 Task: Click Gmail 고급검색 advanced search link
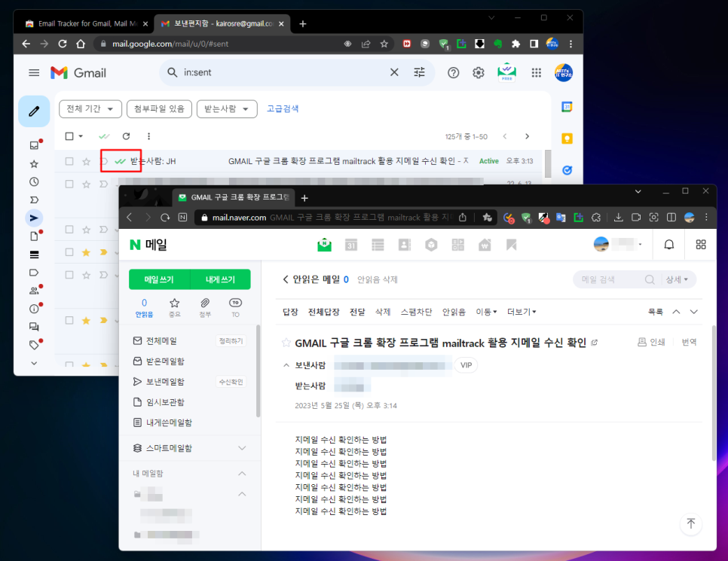(283, 108)
